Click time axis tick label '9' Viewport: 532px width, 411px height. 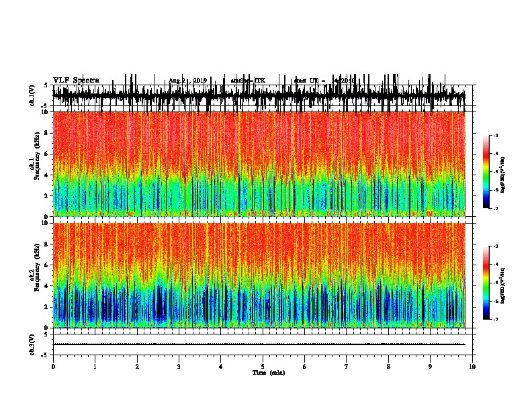click(x=430, y=366)
